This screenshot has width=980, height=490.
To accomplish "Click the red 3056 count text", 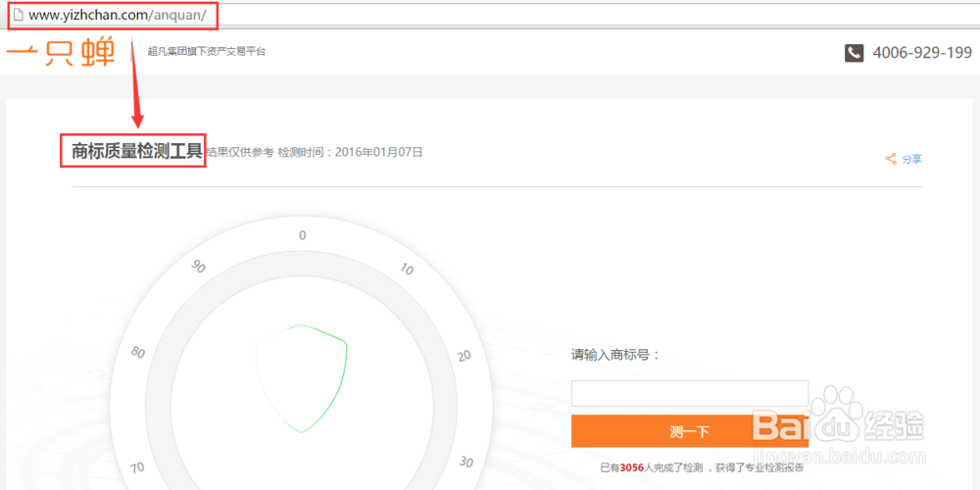I will pyautogui.click(x=632, y=467).
